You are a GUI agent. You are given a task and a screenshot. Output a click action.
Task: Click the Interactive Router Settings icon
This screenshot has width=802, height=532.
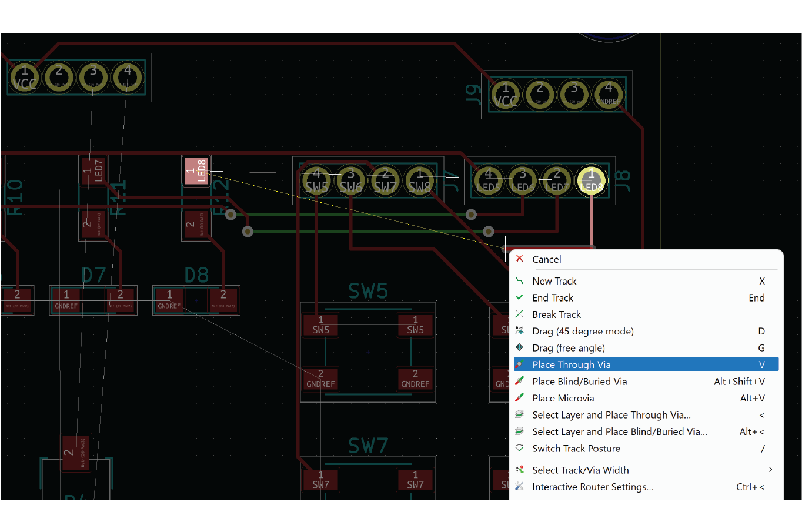pyautogui.click(x=519, y=487)
